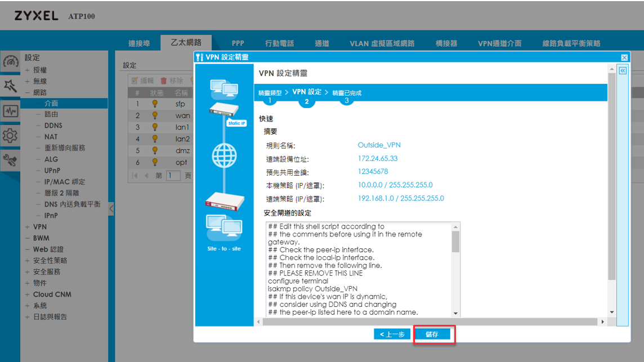Screen dimensions: 644x362
Task: Switch to the 行動電話 tab
Action: [x=279, y=43]
